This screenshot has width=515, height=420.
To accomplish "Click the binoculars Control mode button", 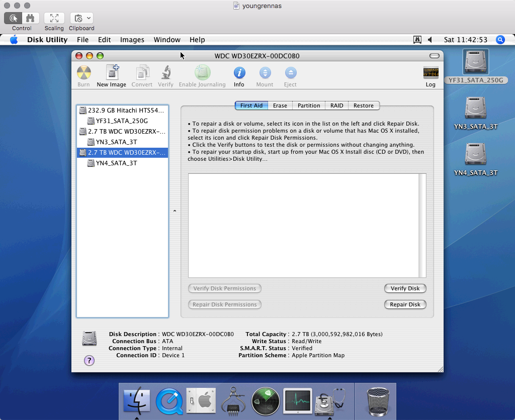I will coord(31,18).
